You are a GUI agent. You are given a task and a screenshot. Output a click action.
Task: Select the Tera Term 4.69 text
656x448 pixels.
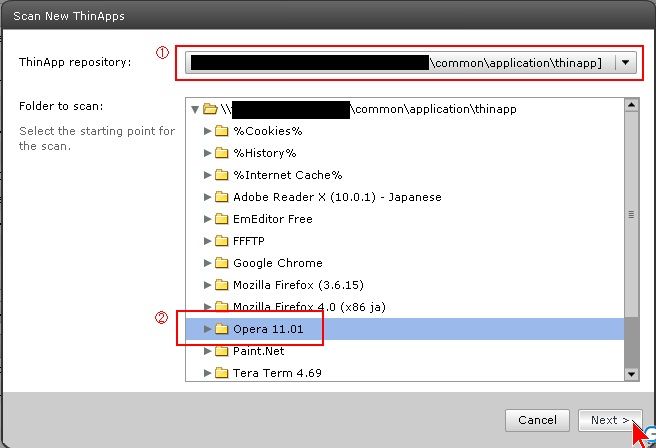click(x=277, y=373)
